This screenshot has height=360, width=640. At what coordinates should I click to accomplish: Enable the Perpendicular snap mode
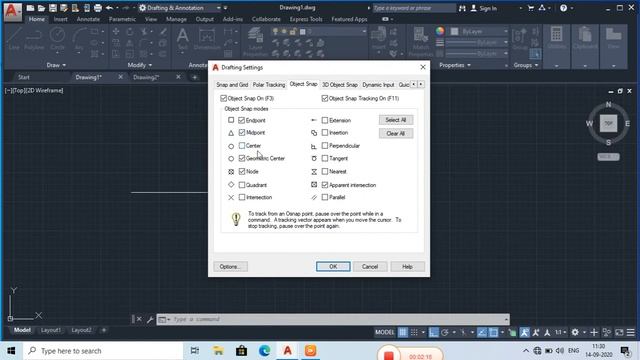pos(325,146)
